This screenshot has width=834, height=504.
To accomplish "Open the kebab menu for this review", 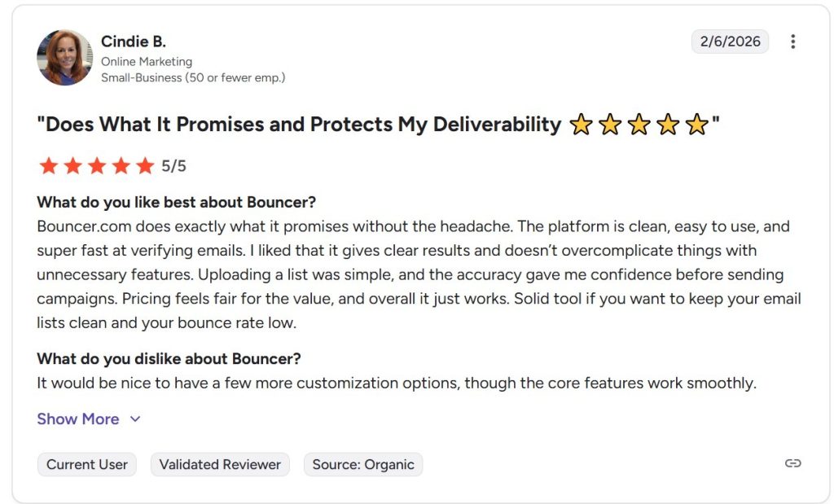I will (x=793, y=42).
